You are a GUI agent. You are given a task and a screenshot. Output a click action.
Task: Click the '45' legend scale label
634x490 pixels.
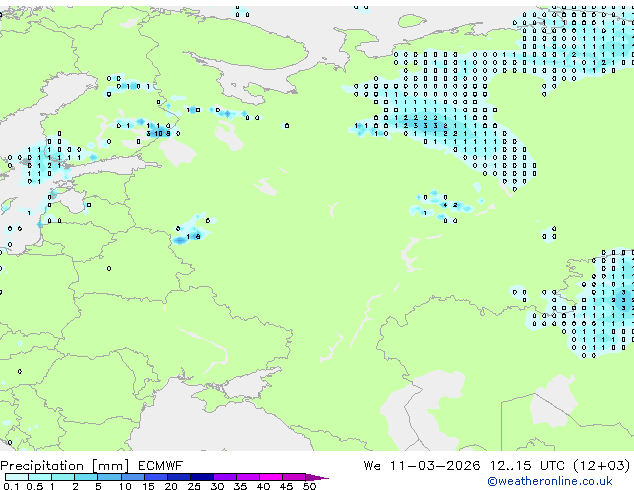286,486
